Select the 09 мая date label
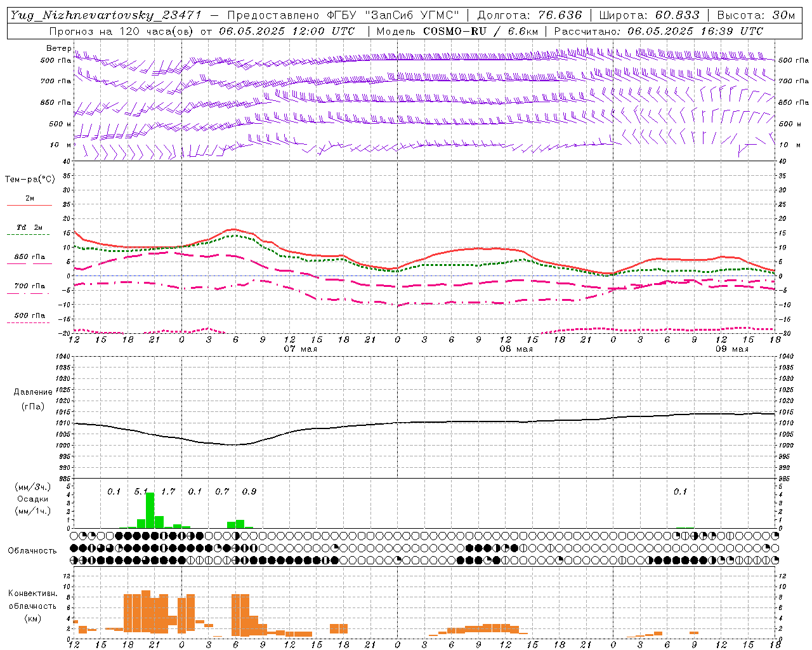 click(732, 349)
